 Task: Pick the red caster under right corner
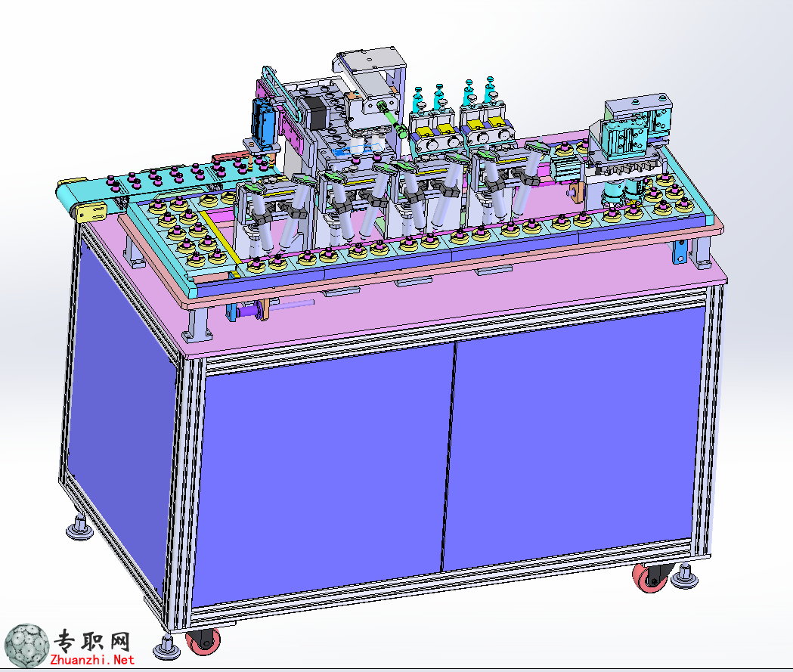(652, 578)
